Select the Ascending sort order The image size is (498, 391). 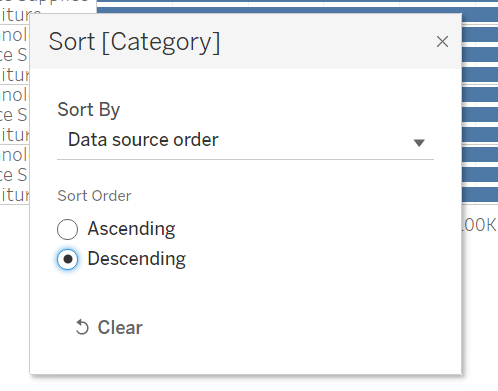tap(67, 229)
